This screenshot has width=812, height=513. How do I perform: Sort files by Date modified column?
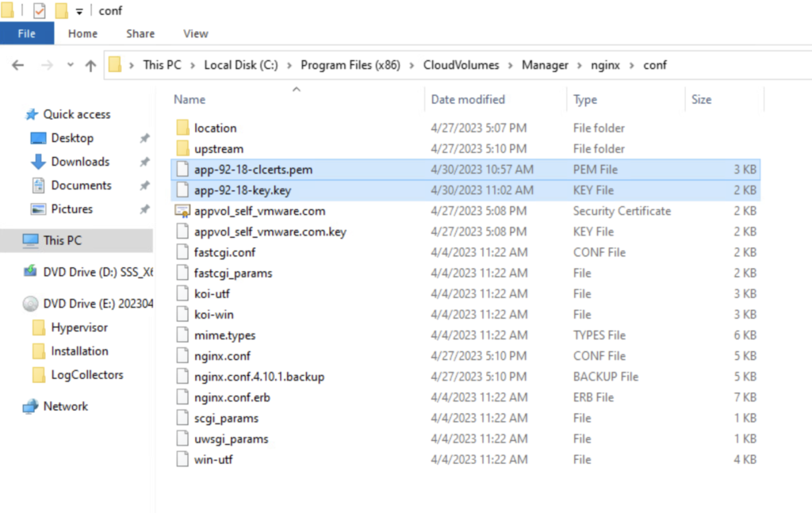point(468,99)
